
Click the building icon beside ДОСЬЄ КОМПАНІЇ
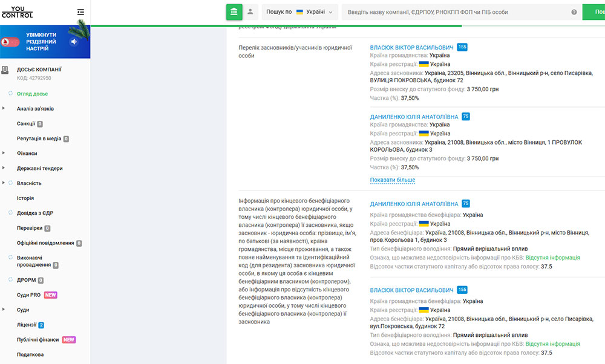7,69
